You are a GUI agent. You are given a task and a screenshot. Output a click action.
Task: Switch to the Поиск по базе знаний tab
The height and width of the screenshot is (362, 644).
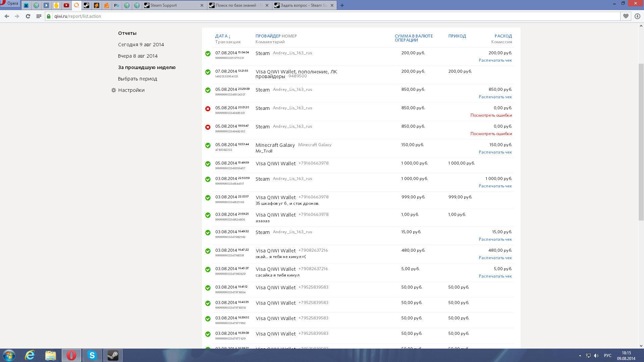239,5
